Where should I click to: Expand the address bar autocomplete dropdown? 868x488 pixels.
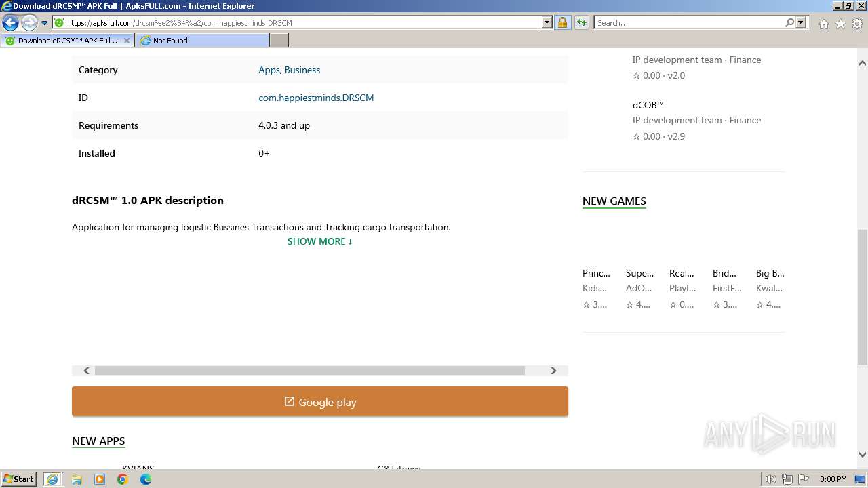pos(547,22)
